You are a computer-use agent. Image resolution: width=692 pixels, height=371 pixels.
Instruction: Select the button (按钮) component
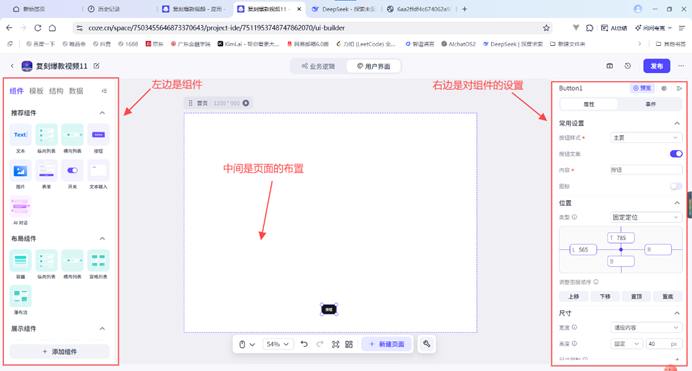click(98, 135)
